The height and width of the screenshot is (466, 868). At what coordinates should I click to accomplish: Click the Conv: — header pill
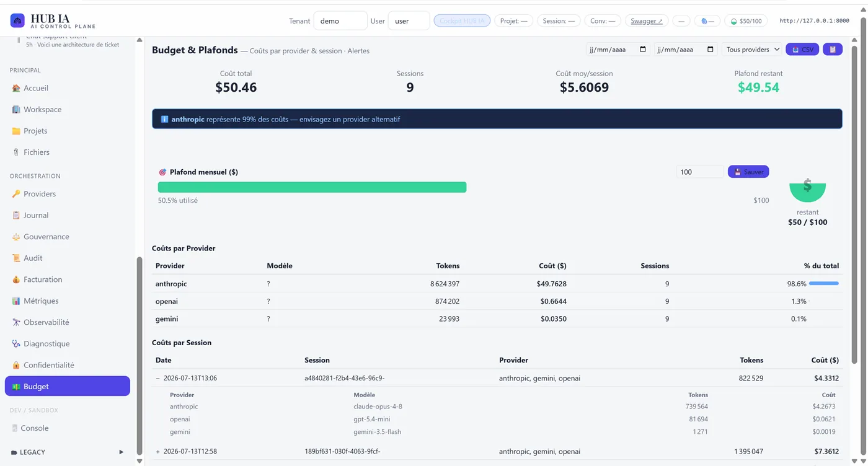tap(603, 21)
